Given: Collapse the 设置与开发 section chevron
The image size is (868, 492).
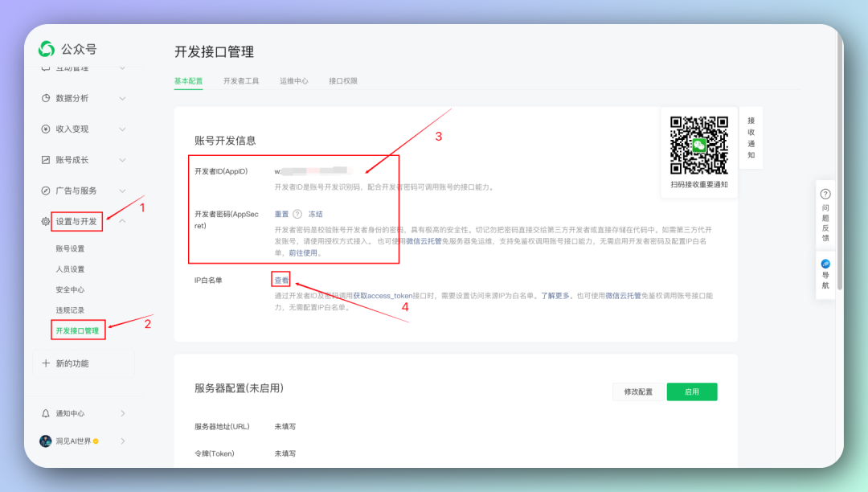Looking at the screenshot, I should pyautogui.click(x=122, y=221).
